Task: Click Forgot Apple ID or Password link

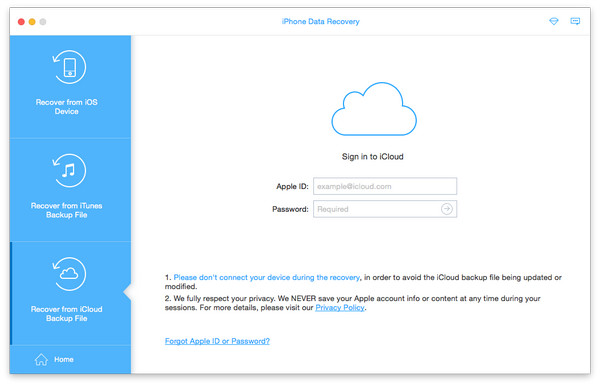Action: point(217,341)
